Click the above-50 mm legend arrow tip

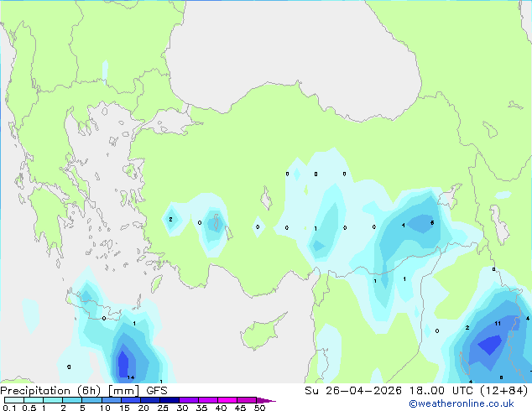(x=266, y=400)
